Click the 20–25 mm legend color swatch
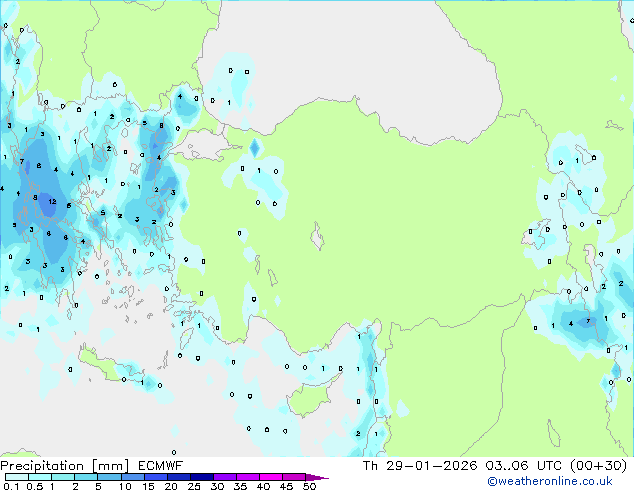The image size is (634, 490). pos(179,477)
